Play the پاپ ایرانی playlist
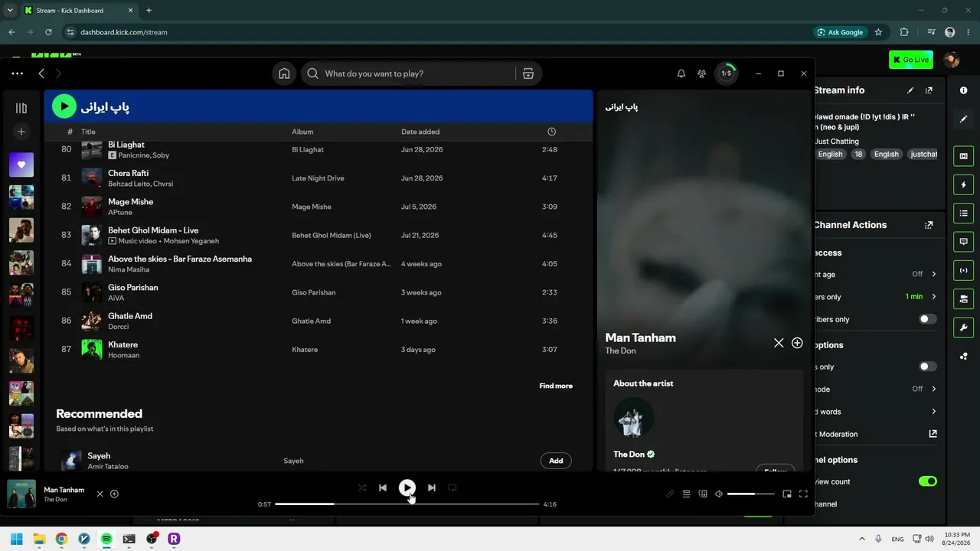 click(64, 106)
